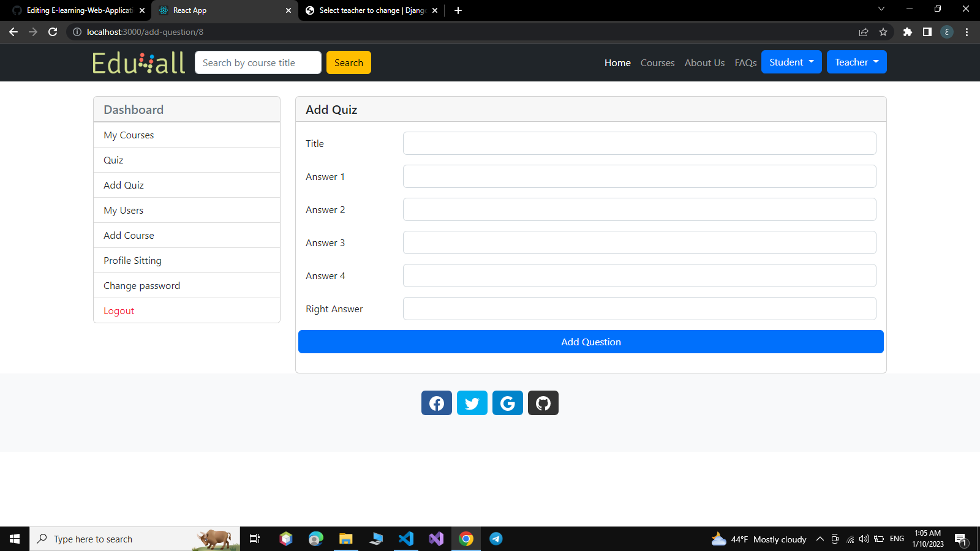The width and height of the screenshot is (980, 551).
Task: Bookmark this page with the star icon
Action: click(884, 32)
